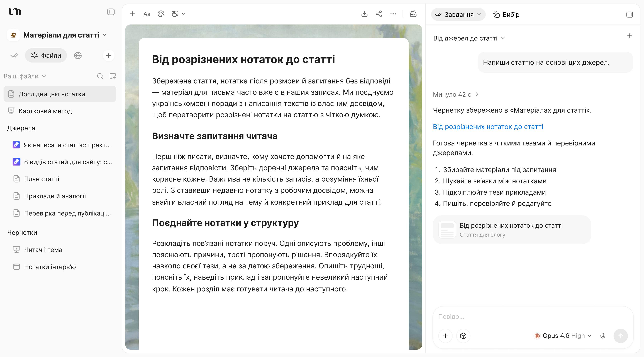This screenshot has height=357, width=644.
Task: Open the three-dots more options menu
Action: click(x=393, y=14)
